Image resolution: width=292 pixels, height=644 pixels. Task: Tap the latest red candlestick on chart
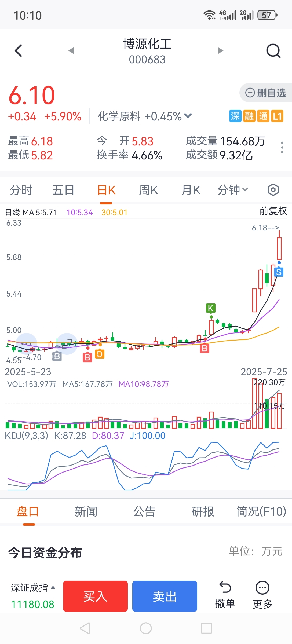pyautogui.click(x=279, y=248)
